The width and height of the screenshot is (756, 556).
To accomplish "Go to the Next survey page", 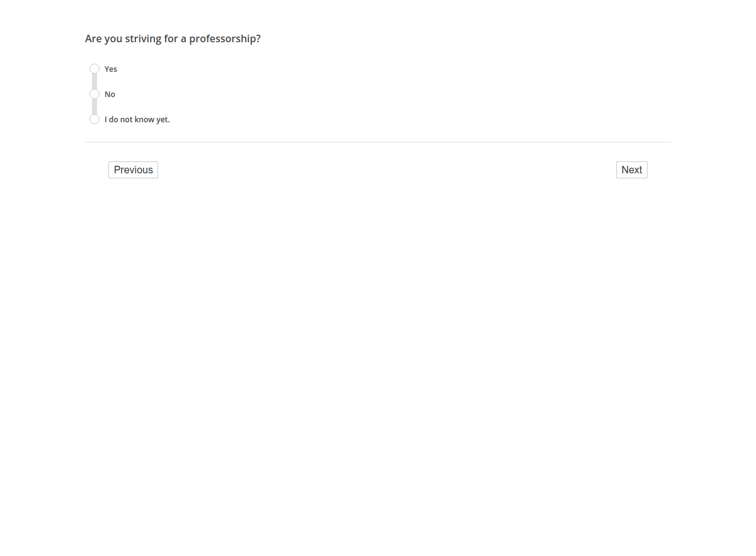I will pyautogui.click(x=631, y=170).
